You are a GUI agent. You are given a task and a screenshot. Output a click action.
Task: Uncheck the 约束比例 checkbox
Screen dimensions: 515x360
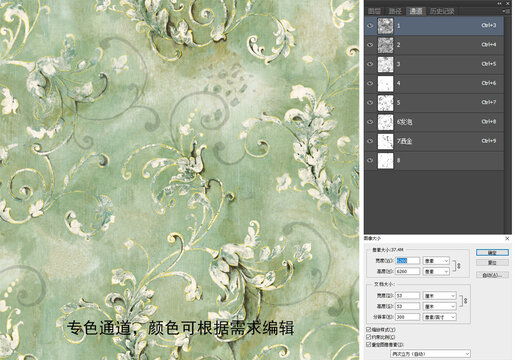click(x=369, y=337)
